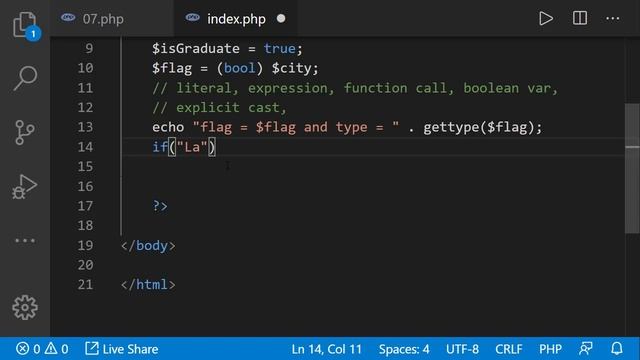Open the Search view
Screen dimensions: 640x360
pyautogui.click(x=25, y=78)
